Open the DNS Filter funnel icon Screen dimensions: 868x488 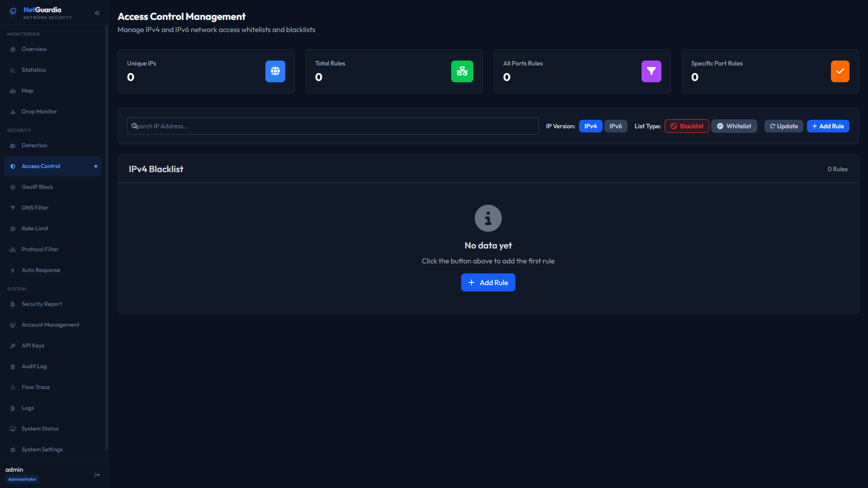13,208
